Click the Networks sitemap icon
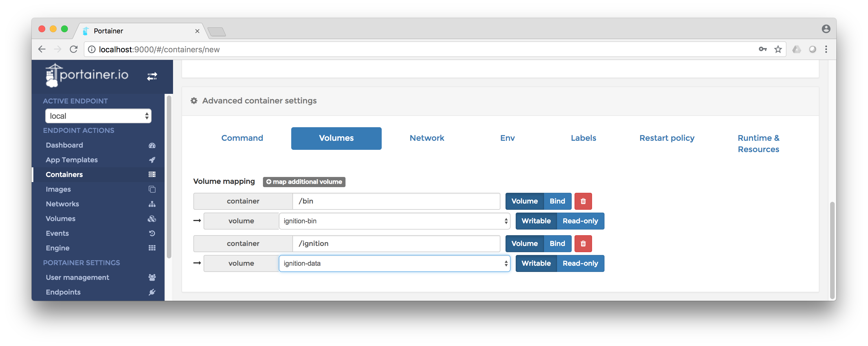Screen dimensions: 868x346 pyautogui.click(x=152, y=204)
